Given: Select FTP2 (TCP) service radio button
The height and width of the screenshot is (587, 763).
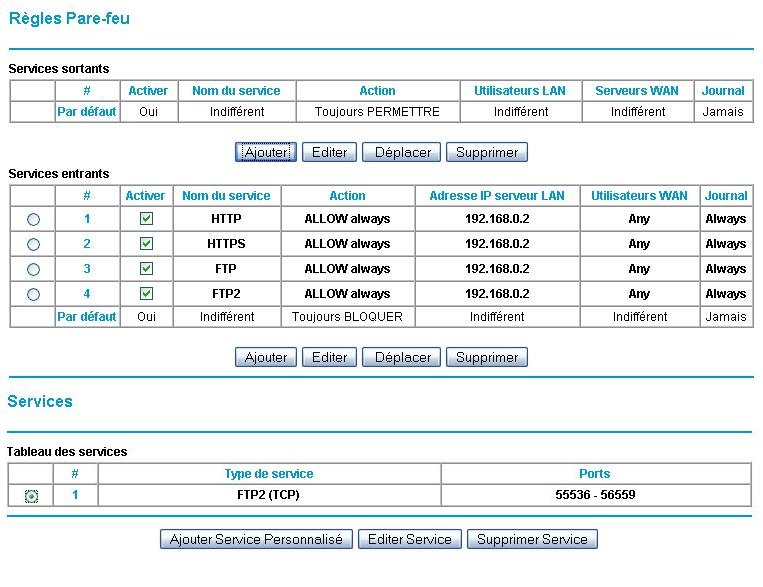Looking at the screenshot, I should tap(31, 496).
